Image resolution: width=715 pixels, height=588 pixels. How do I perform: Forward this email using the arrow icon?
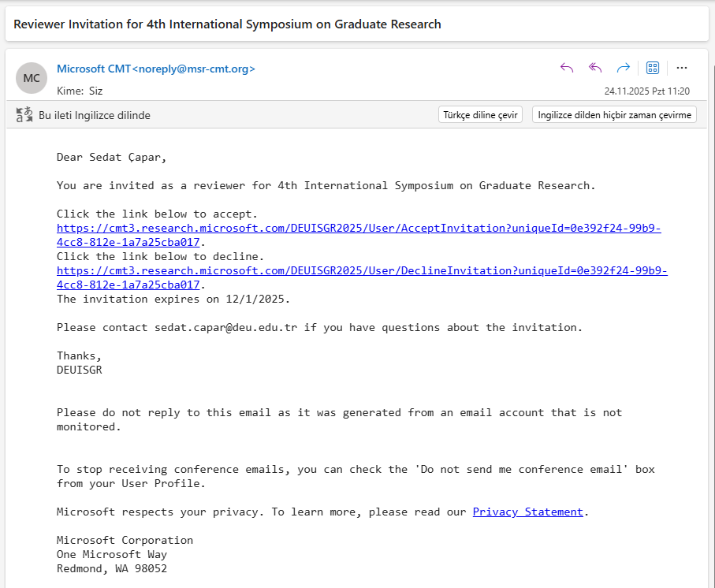(x=624, y=68)
